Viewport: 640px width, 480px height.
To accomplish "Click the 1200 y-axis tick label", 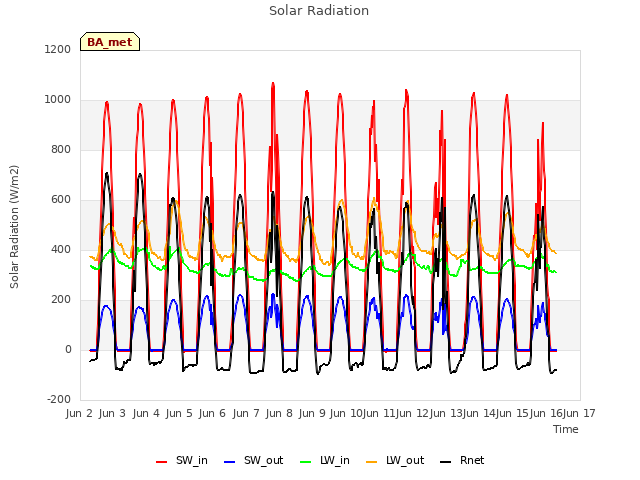I will pos(58,49).
